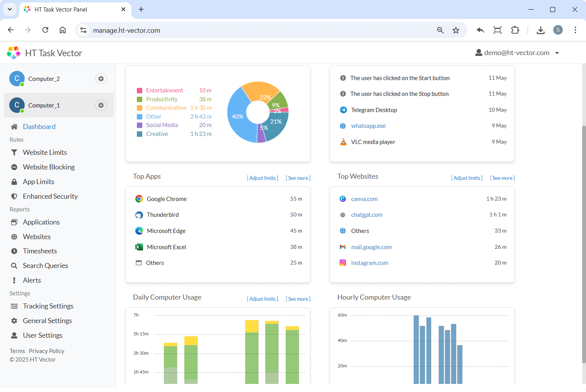Bookmark the page with the star icon
586x392 pixels.
coord(456,30)
